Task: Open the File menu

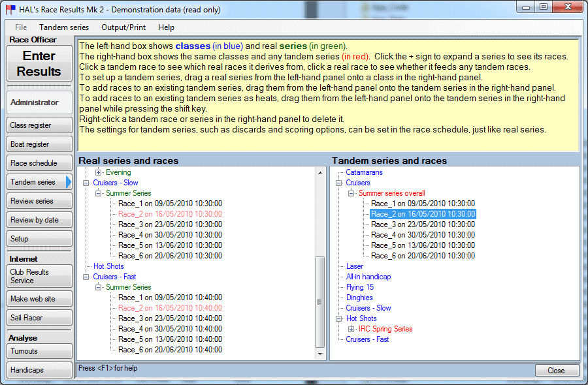Action: (21, 27)
